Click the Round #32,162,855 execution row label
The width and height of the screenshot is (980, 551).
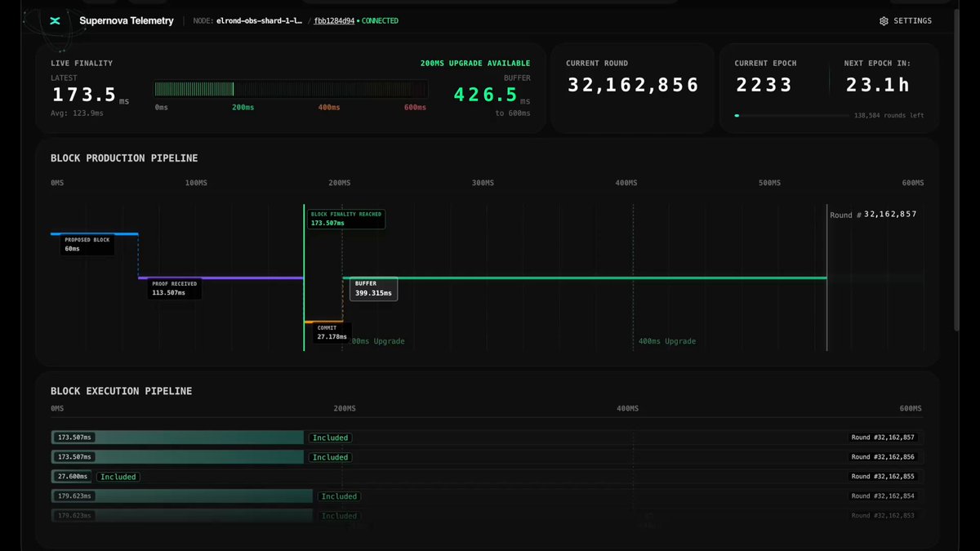point(883,477)
